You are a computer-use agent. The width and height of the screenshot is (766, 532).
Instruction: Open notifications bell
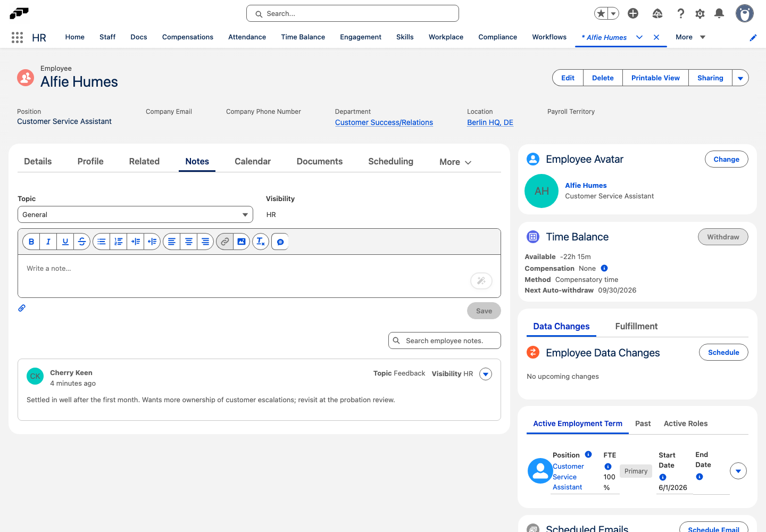tap(719, 14)
